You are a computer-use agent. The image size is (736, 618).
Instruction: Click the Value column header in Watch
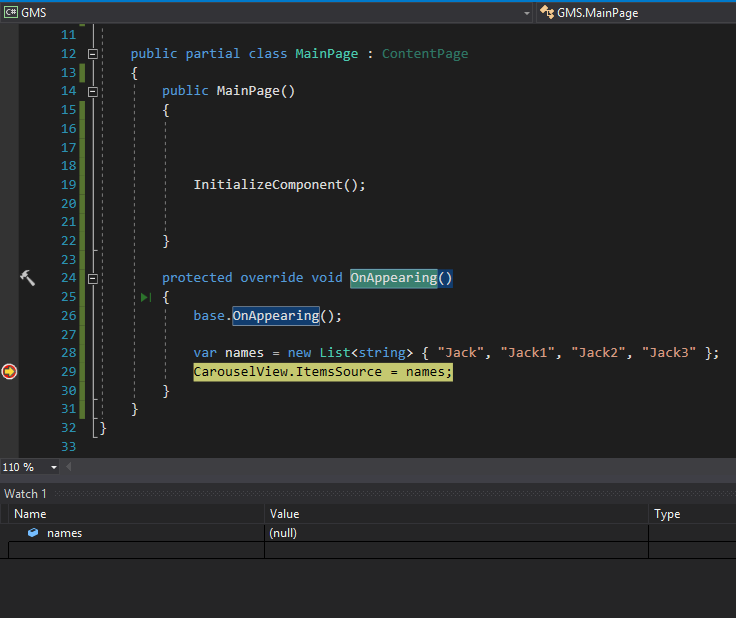point(284,514)
